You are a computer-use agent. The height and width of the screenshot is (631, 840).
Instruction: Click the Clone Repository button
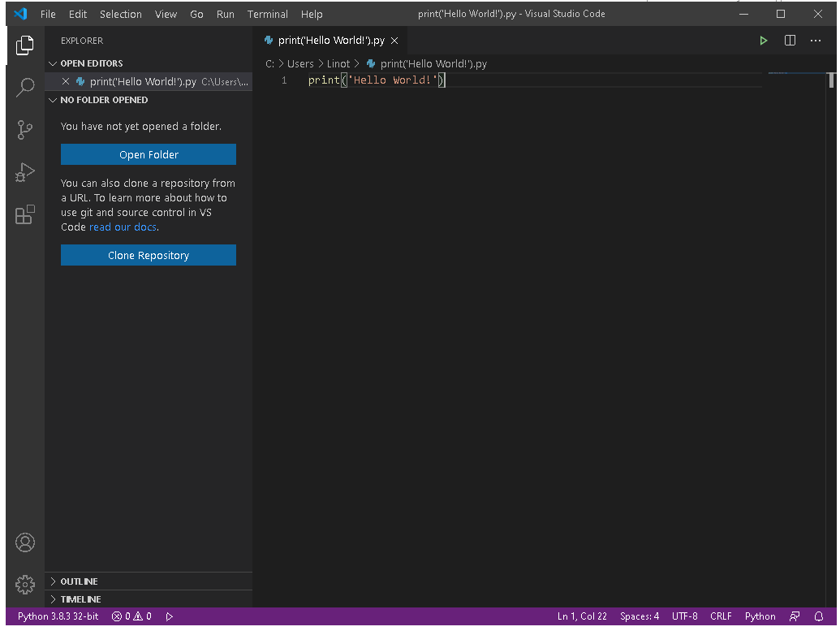tap(149, 255)
